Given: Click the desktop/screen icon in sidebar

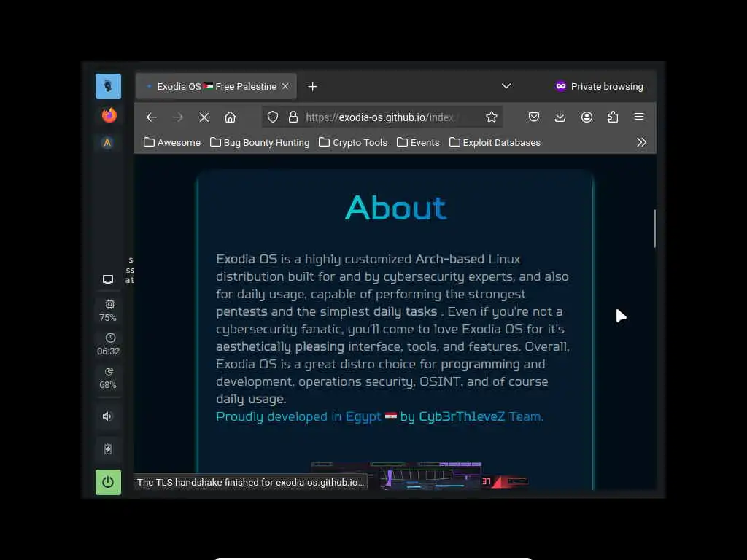Looking at the screenshot, I should [x=108, y=279].
